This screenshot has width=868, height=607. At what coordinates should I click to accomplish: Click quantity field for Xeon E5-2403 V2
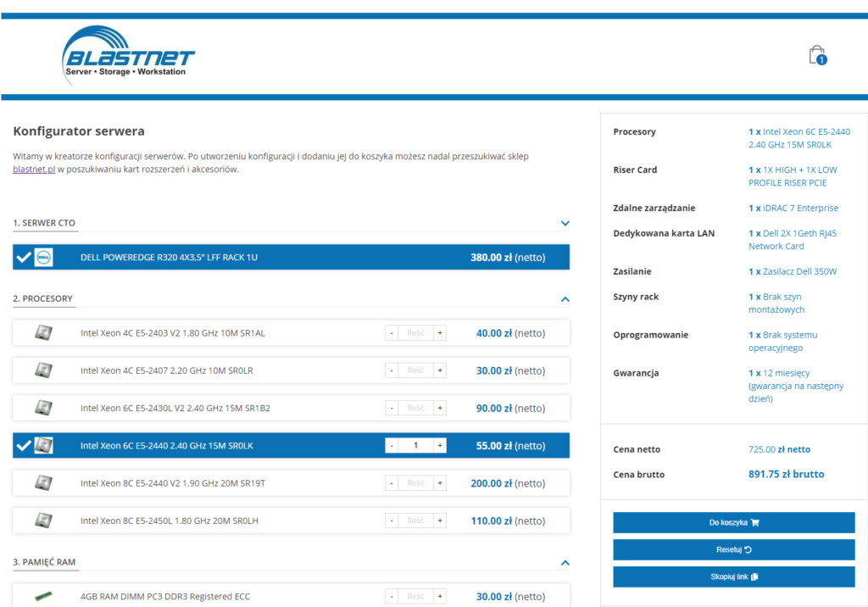pos(415,333)
